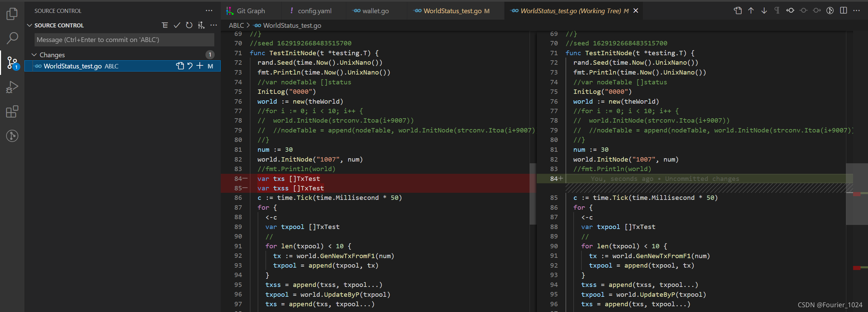Screen dimensions: 868x312
Task: Click the Uncommitted changes blame annotation
Action: 665,179
